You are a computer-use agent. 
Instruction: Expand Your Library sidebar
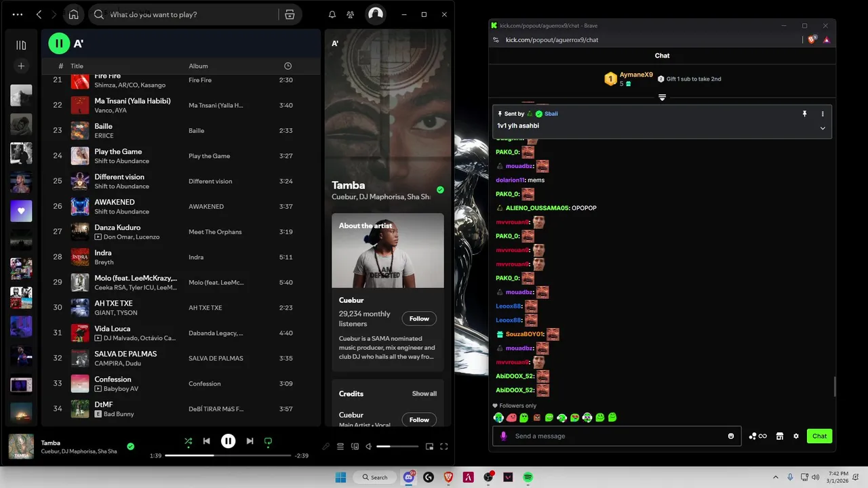click(21, 45)
